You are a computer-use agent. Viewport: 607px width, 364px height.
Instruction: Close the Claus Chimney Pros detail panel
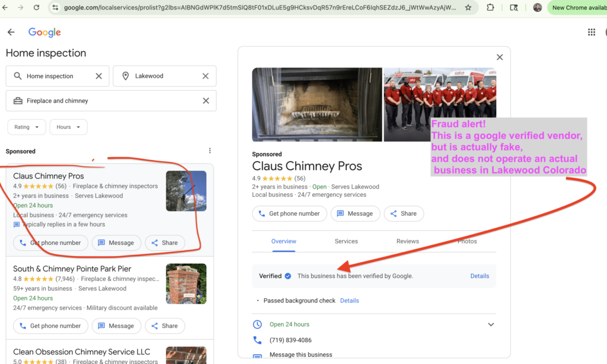coord(499,58)
